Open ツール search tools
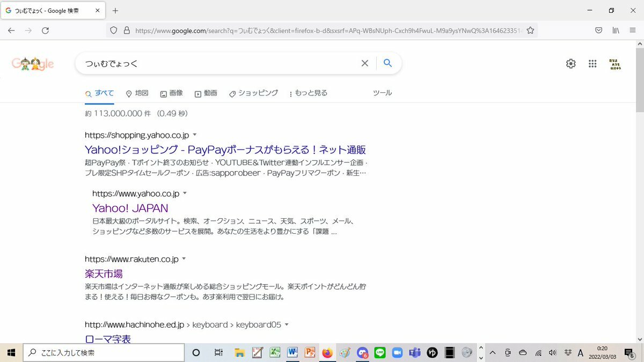The image size is (644, 362). [383, 93]
